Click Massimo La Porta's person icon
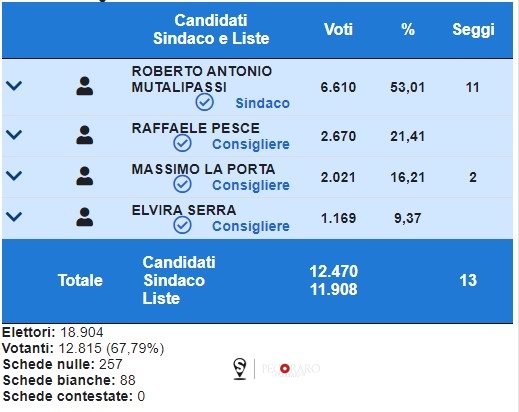This screenshot has height=412, width=519. [85, 176]
